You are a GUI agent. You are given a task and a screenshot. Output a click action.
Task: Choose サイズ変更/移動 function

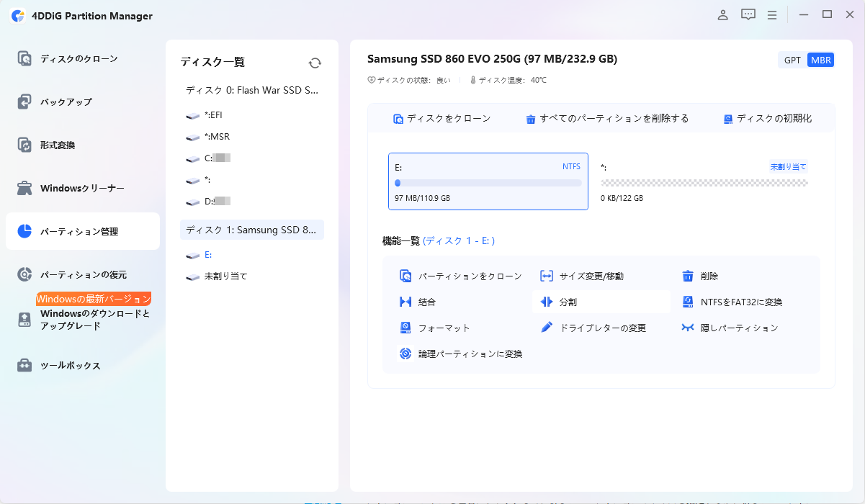click(582, 276)
